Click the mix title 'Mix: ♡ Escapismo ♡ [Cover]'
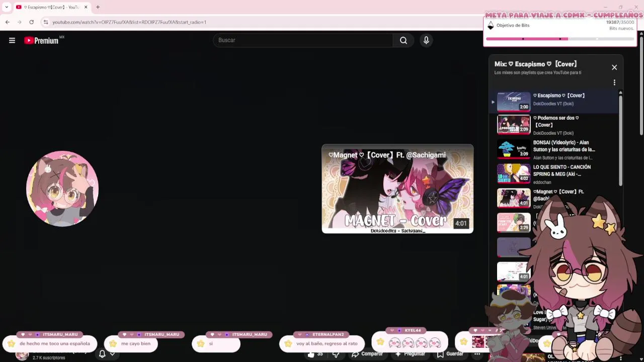The width and height of the screenshot is (644, 362). (536, 64)
